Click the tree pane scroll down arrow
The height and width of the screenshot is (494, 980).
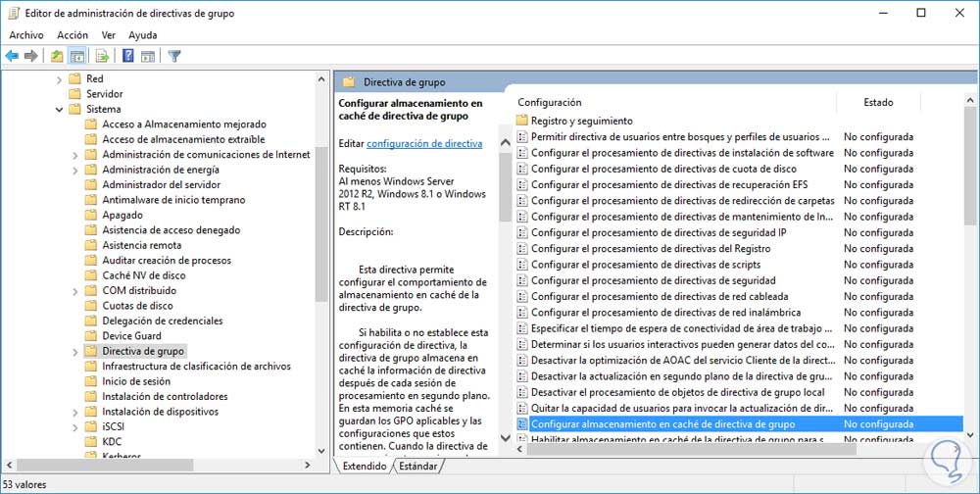click(321, 450)
